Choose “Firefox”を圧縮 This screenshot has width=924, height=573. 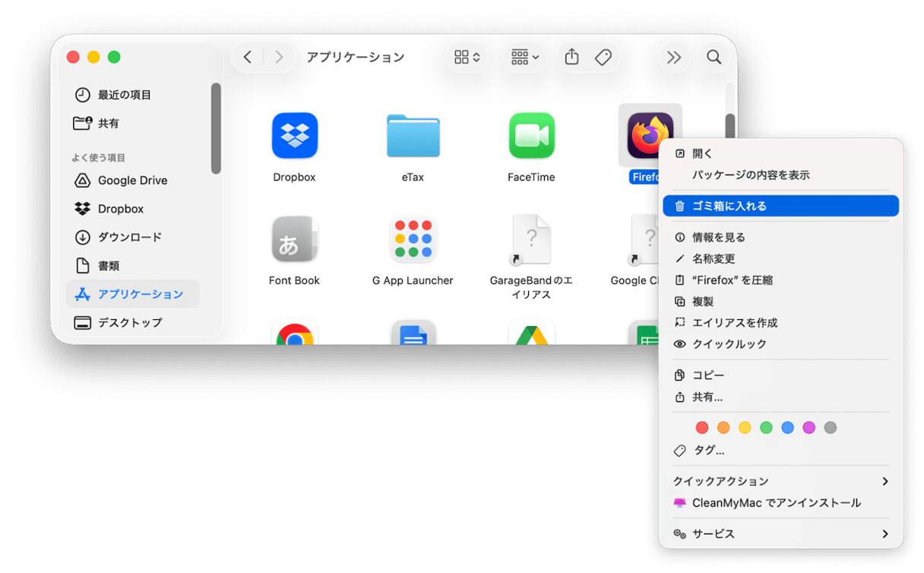(x=780, y=280)
